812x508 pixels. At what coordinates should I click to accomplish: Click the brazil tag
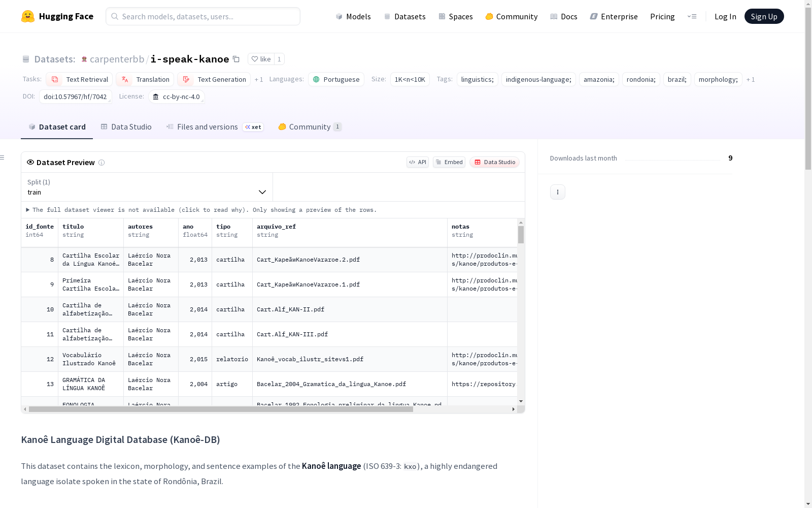pos(677,79)
